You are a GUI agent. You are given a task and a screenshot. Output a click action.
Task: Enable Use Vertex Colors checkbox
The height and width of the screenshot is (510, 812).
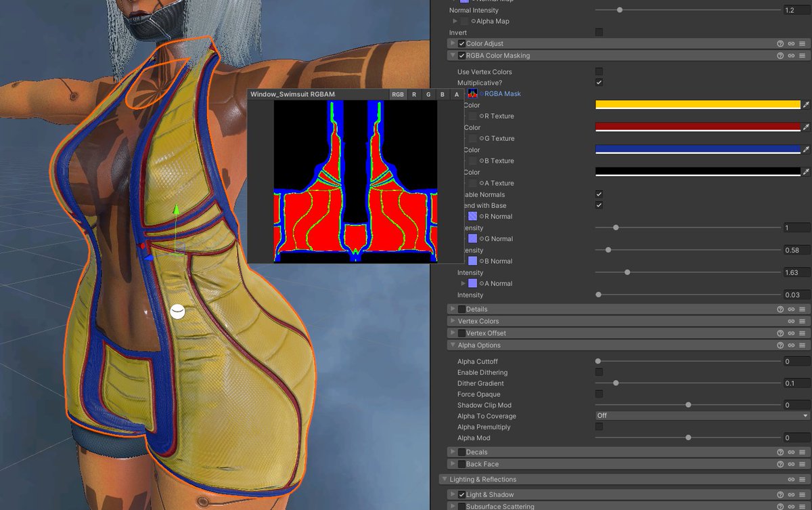[599, 71]
